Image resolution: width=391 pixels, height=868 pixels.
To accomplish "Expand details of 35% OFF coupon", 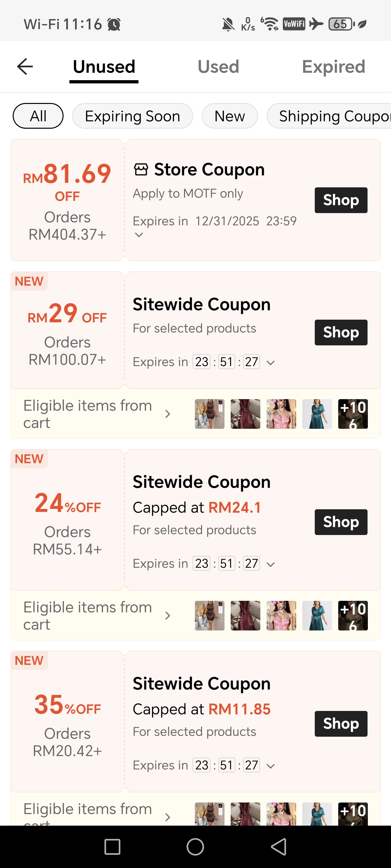I will (x=271, y=766).
